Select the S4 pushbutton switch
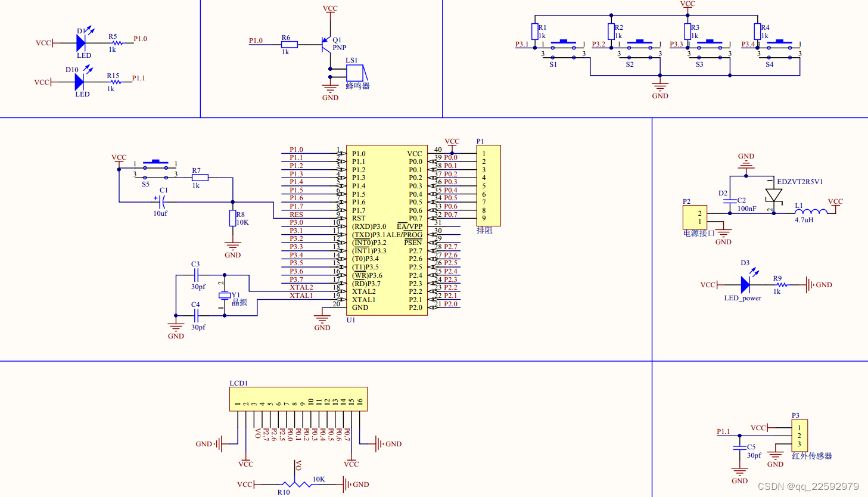Image resolution: width=868 pixels, height=497 pixels. [x=780, y=49]
